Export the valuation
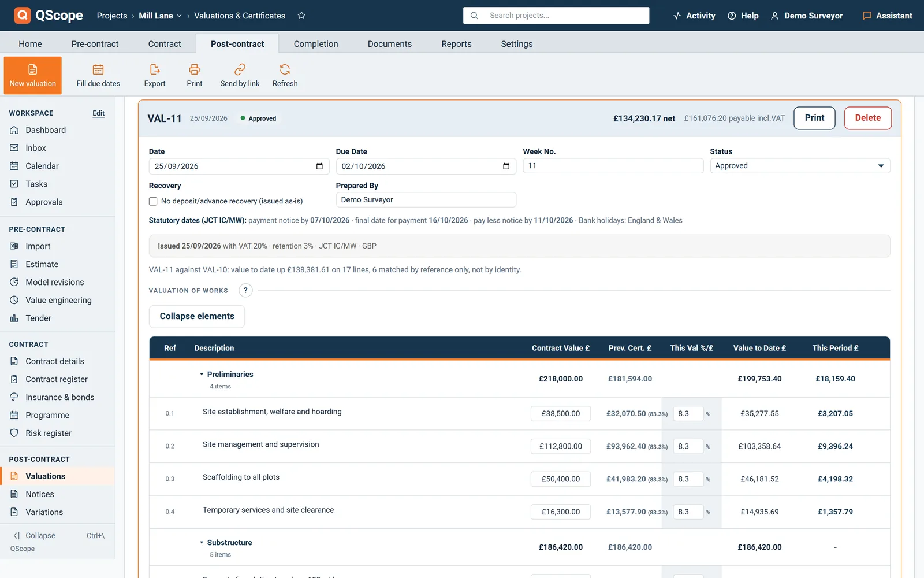This screenshot has width=924, height=578. 155,75
